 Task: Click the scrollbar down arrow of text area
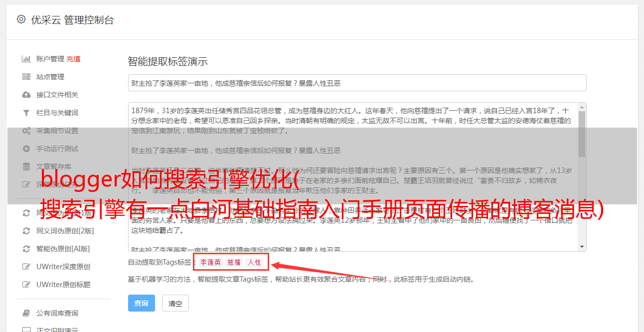coord(582,246)
